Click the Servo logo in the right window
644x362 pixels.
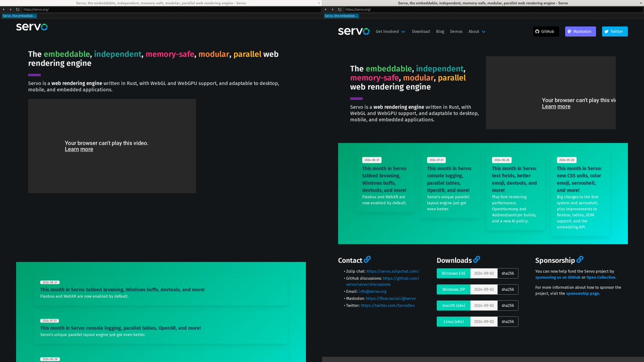tap(354, 31)
